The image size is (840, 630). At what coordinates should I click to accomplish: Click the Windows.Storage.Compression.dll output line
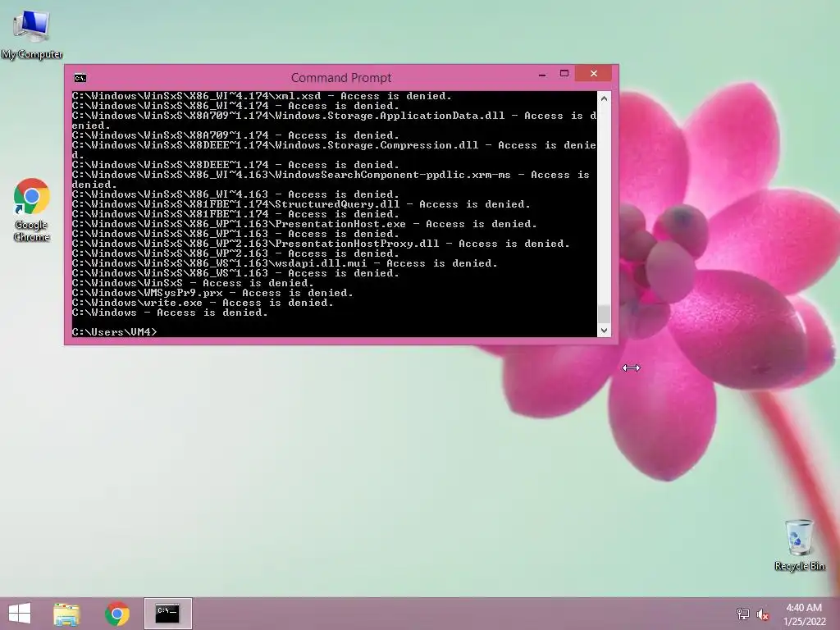point(335,150)
